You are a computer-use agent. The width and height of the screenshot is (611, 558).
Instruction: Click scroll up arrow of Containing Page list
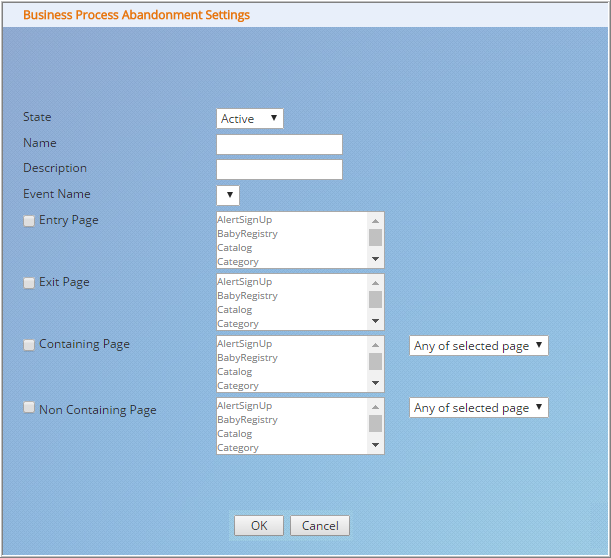click(375, 345)
